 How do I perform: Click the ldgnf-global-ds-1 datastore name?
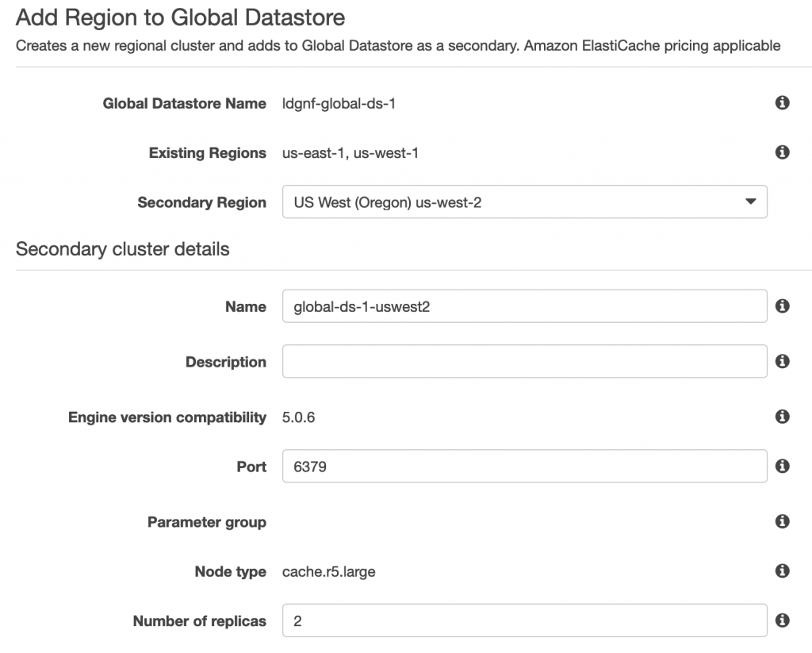339,104
